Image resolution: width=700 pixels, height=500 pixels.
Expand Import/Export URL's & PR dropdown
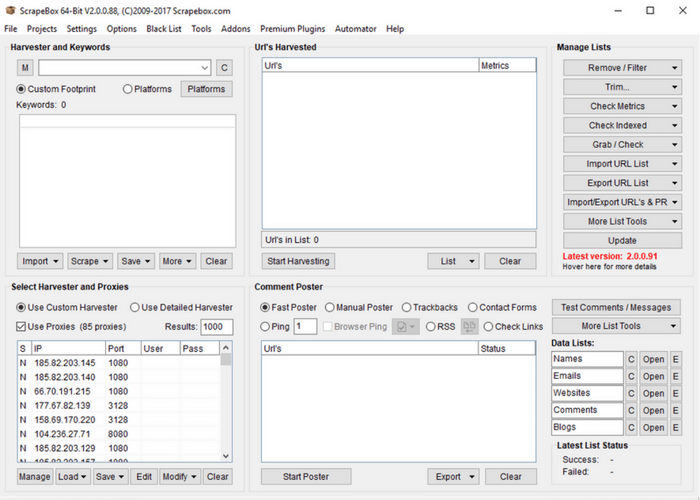pyautogui.click(x=622, y=202)
